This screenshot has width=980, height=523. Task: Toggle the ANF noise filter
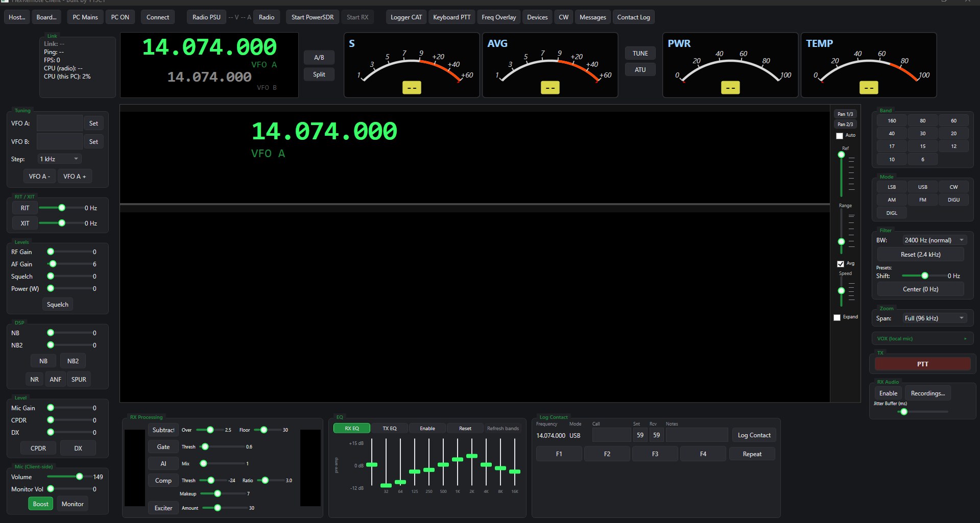(x=55, y=380)
